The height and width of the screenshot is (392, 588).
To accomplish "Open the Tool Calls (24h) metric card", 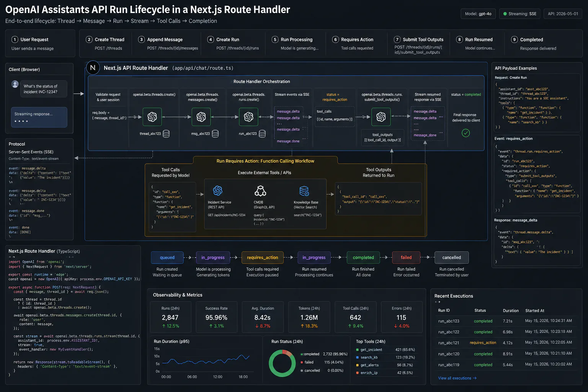I will (355, 317).
